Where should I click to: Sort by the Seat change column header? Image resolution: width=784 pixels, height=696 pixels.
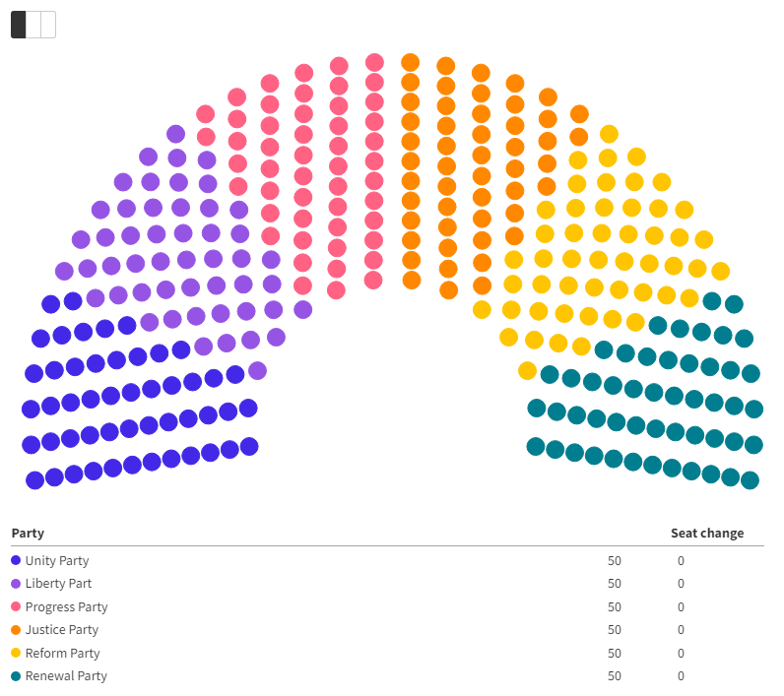[x=707, y=534]
